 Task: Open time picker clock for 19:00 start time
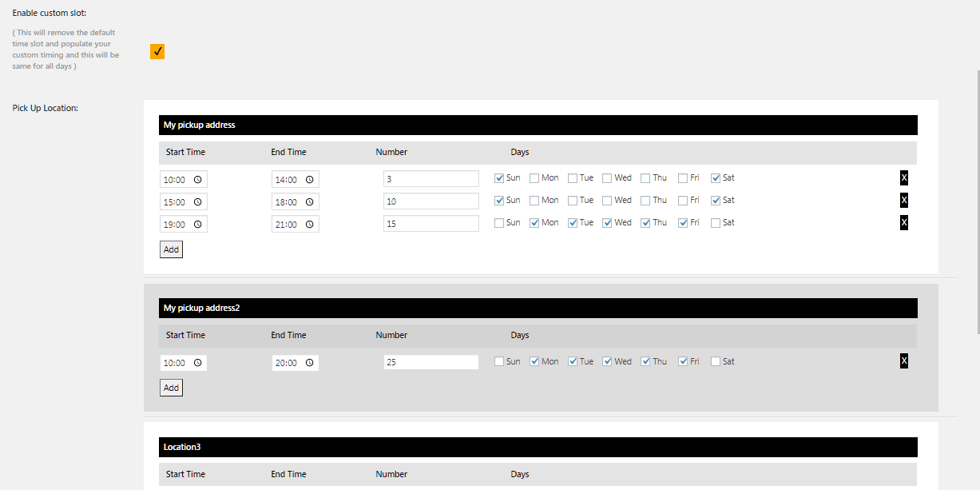197,225
